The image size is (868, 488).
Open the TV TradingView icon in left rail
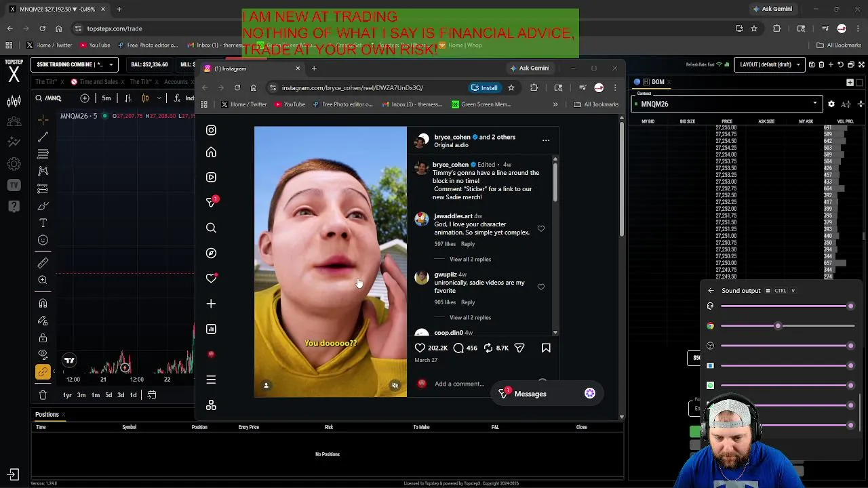[14, 185]
